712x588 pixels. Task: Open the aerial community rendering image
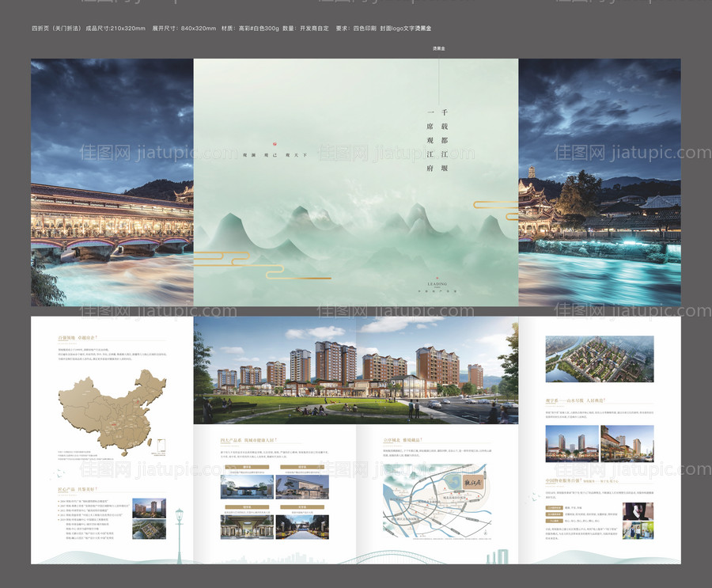tap(600, 358)
